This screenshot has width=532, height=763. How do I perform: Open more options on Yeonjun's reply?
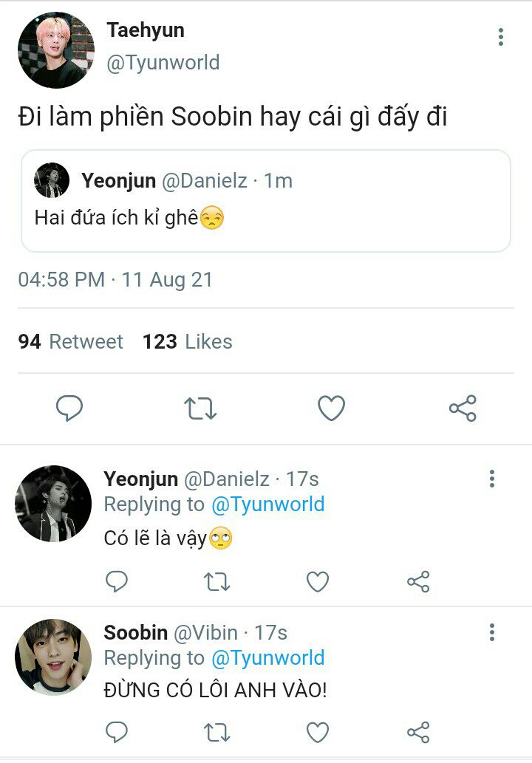point(491,479)
